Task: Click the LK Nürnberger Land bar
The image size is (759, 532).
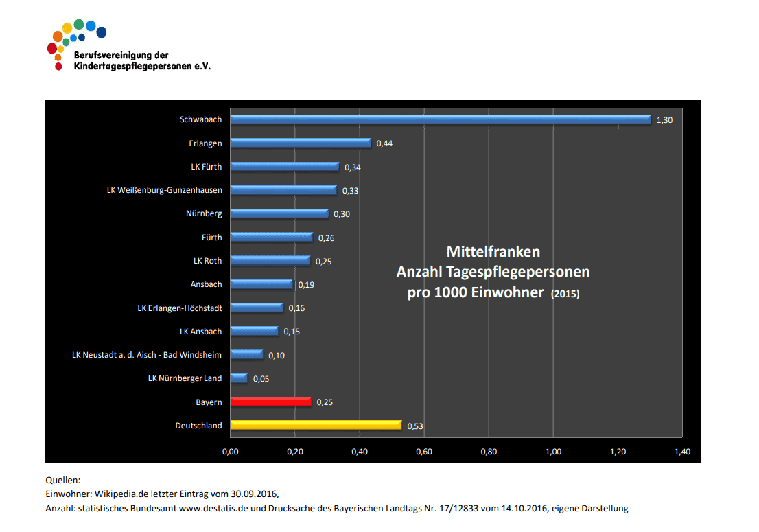Action: coord(239,378)
